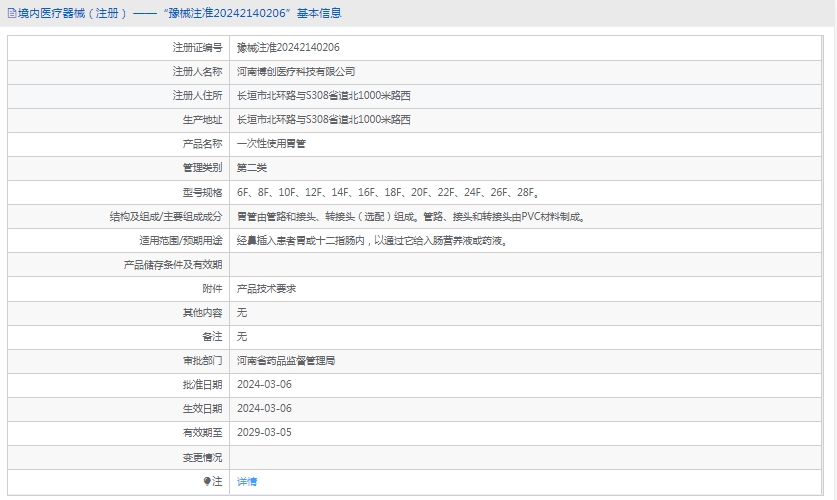Screen dimensions: 837x500
Task: Select registration number 豫械注准20242140206 in table
Action: point(288,47)
